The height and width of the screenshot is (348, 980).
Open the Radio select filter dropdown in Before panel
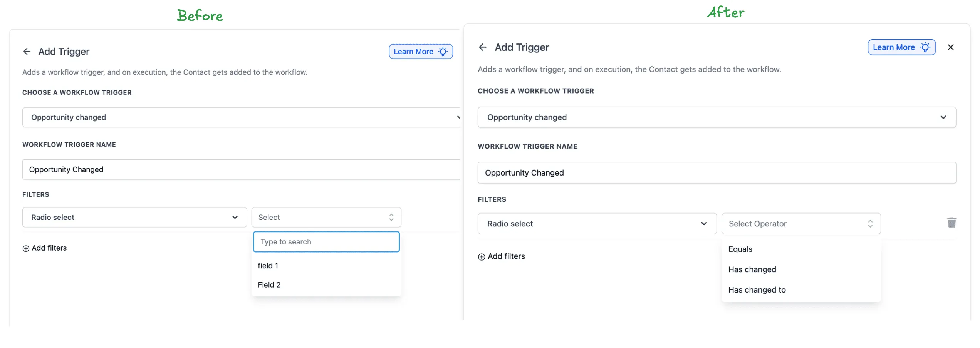point(134,217)
